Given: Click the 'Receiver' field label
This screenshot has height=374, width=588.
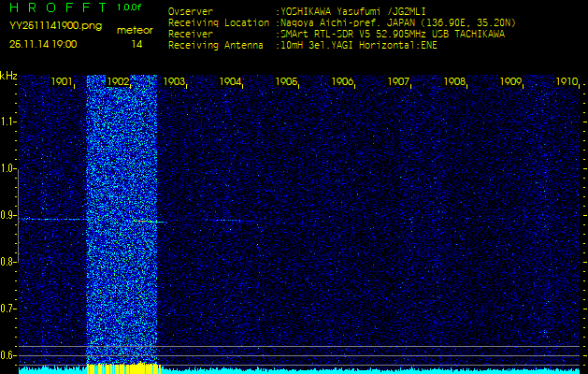Looking at the screenshot, I should pos(191,35).
